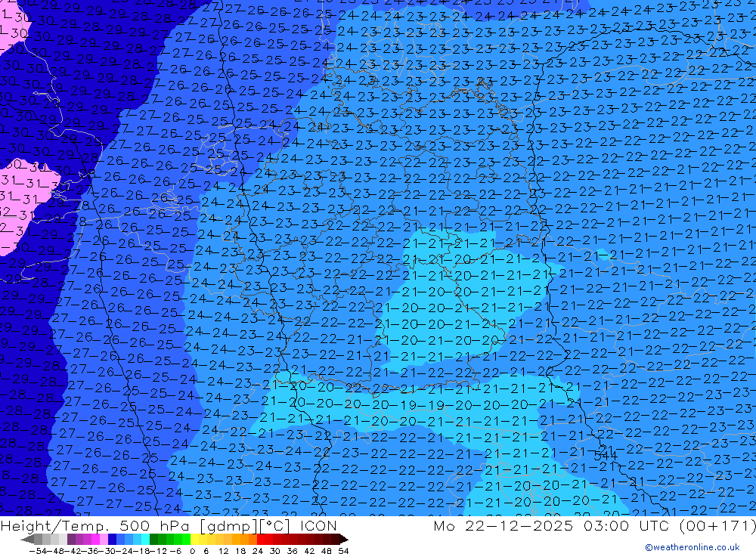
Task: Click the 0 value on the temperature legend
Action: coord(194,550)
